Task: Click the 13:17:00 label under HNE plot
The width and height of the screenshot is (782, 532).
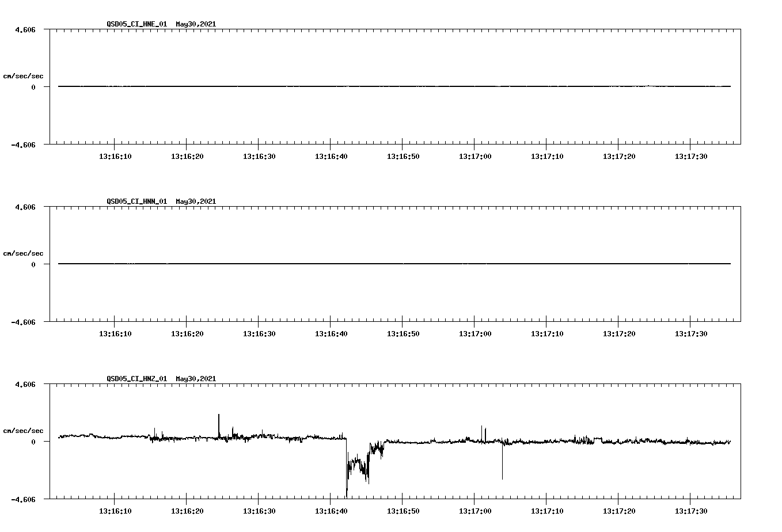Action: coord(475,157)
